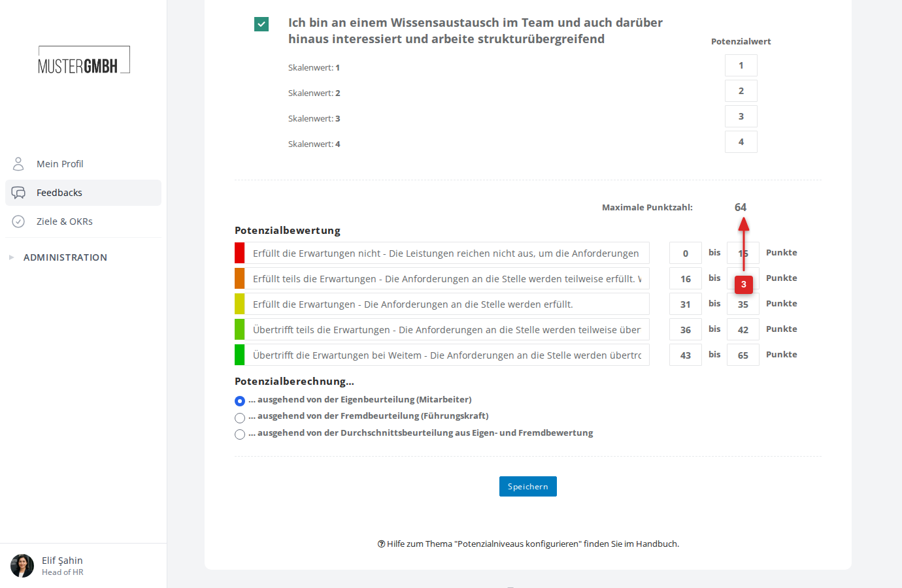Image resolution: width=902 pixels, height=588 pixels.
Task: Click the Speichern button
Action: [x=528, y=487]
